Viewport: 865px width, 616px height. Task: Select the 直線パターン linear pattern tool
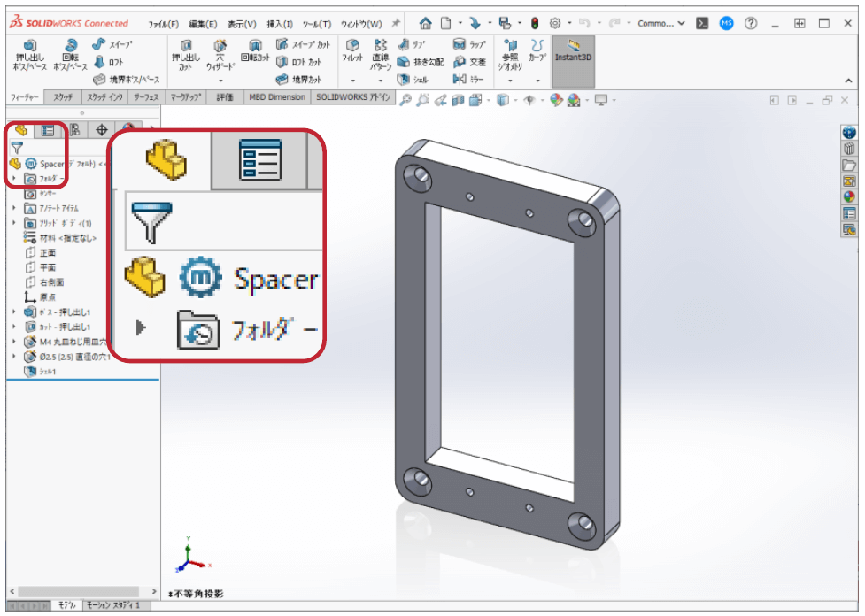[x=380, y=55]
